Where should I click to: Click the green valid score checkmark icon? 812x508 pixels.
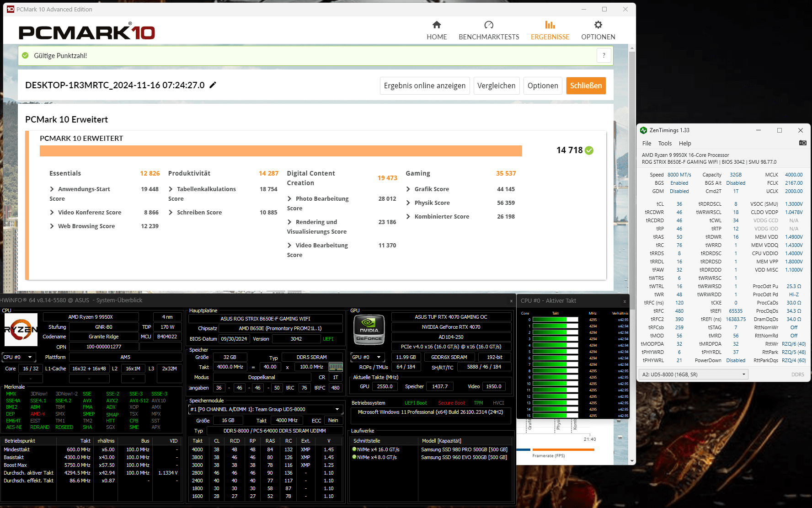(x=589, y=150)
